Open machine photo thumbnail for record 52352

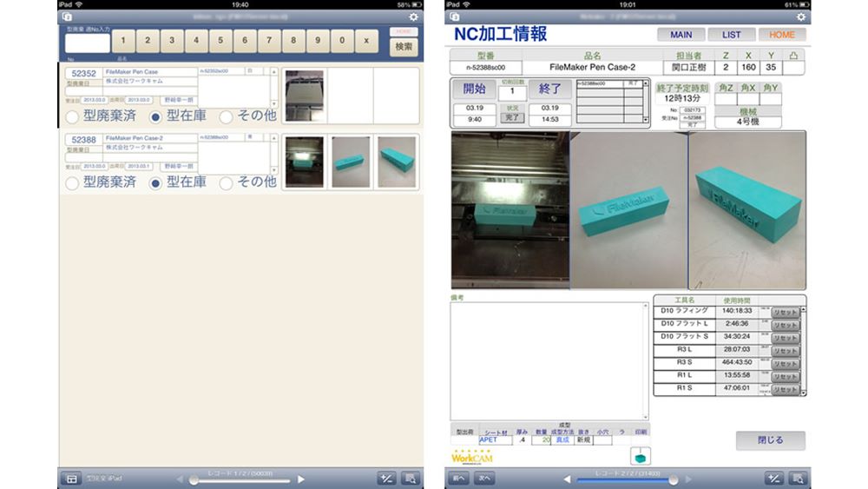305,96
